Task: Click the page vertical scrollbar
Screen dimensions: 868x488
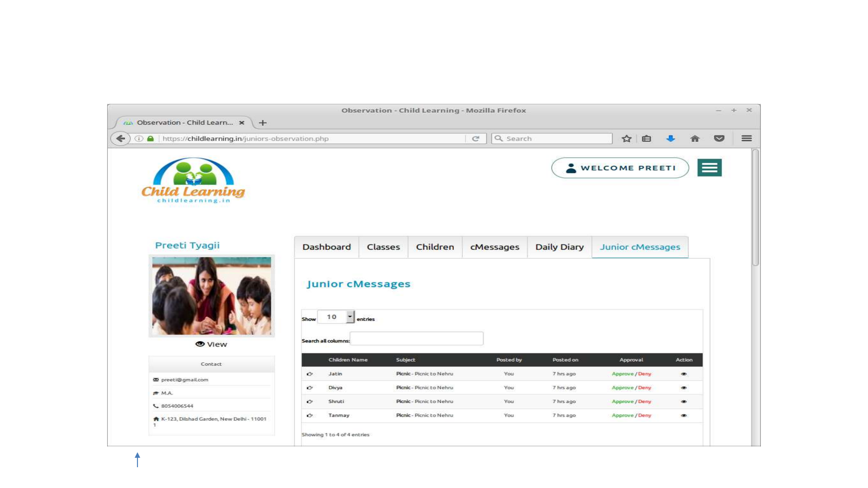Action: 755,208
